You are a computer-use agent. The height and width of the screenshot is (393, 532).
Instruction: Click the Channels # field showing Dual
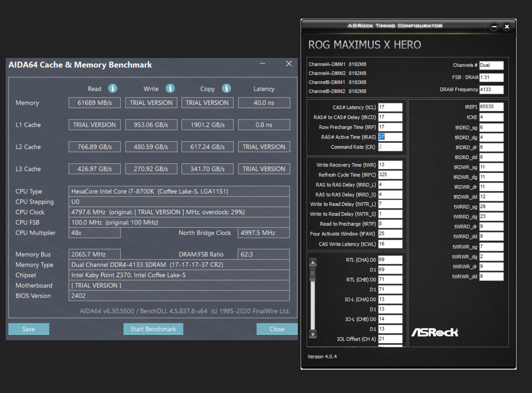(491, 65)
